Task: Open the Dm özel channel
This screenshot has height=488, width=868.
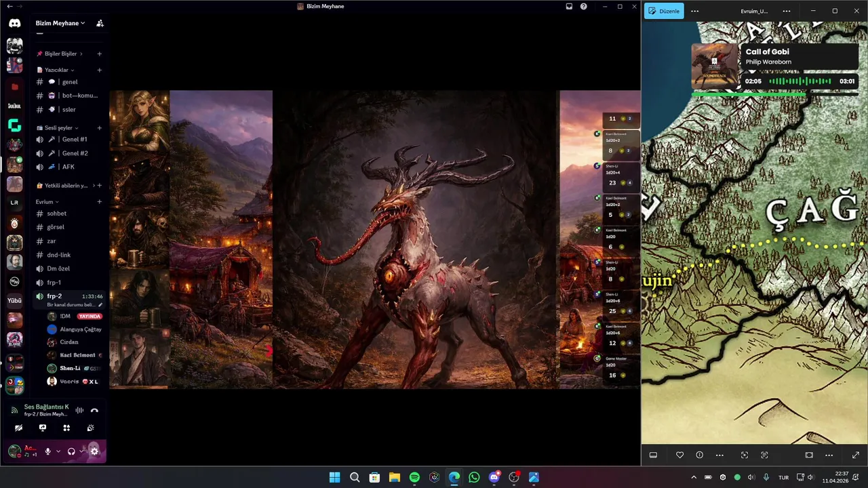Action: click(70, 268)
